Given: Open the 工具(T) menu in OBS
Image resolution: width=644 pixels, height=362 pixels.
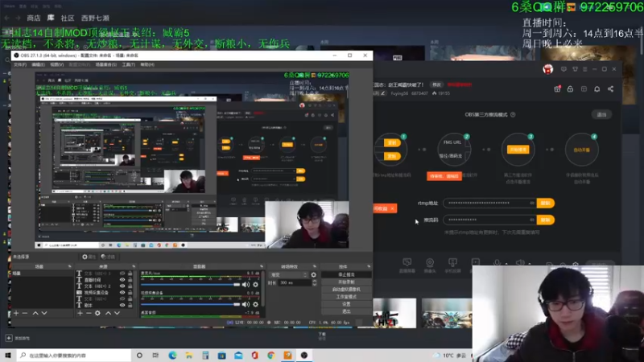Looking at the screenshot, I should point(128,64).
